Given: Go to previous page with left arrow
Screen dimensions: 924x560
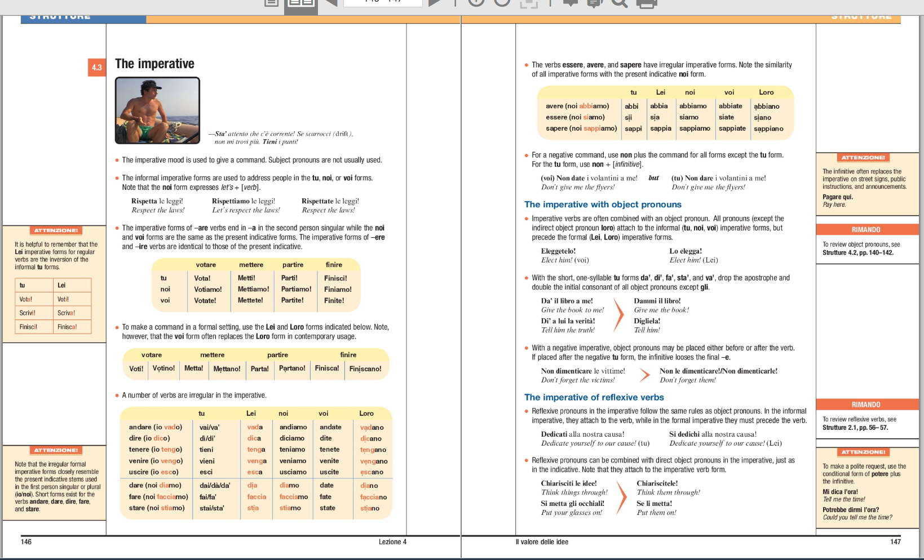Looking at the screenshot, I should [331, 3].
